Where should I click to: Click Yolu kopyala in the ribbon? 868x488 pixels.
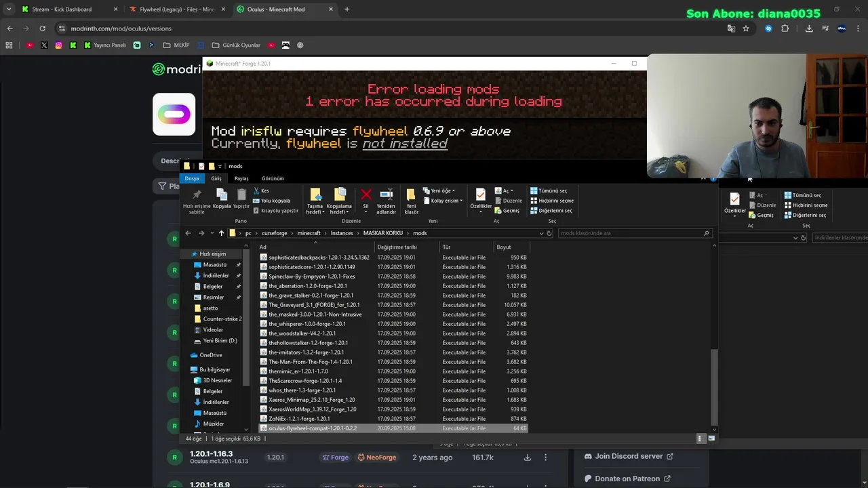pos(271,201)
